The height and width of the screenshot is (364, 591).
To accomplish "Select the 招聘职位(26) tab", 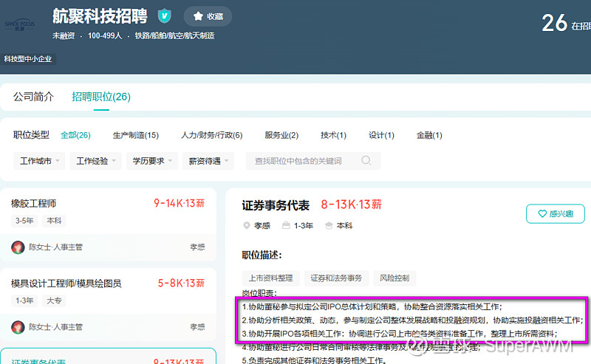I will tap(101, 97).
